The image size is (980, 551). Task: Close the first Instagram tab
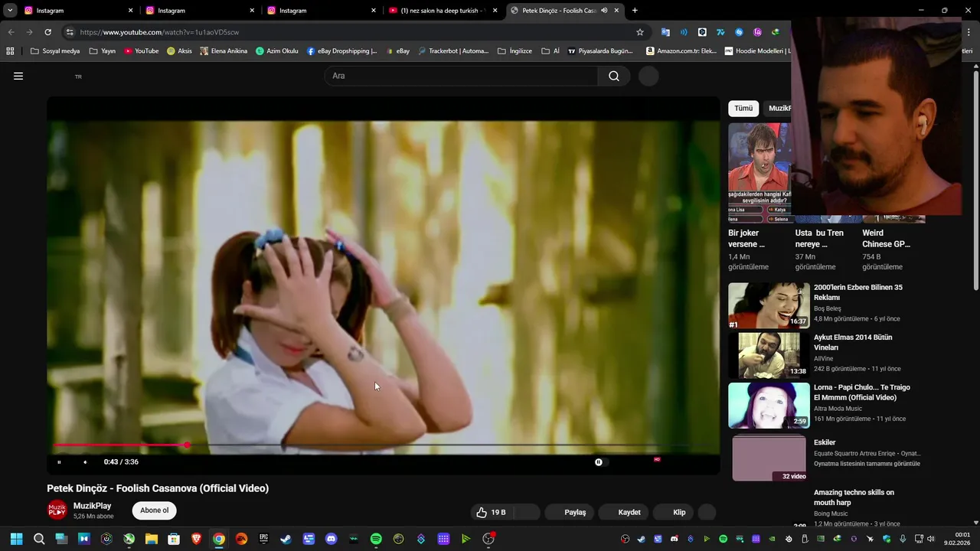pyautogui.click(x=130, y=11)
